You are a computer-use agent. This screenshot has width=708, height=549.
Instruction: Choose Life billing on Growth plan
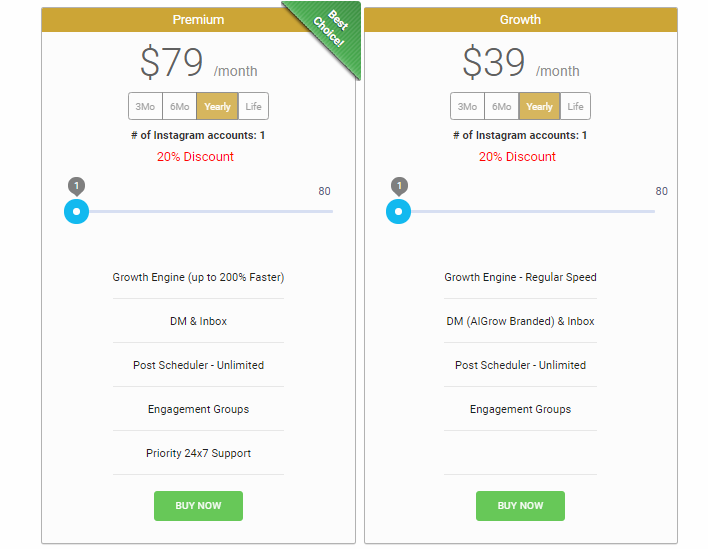pyautogui.click(x=575, y=107)
